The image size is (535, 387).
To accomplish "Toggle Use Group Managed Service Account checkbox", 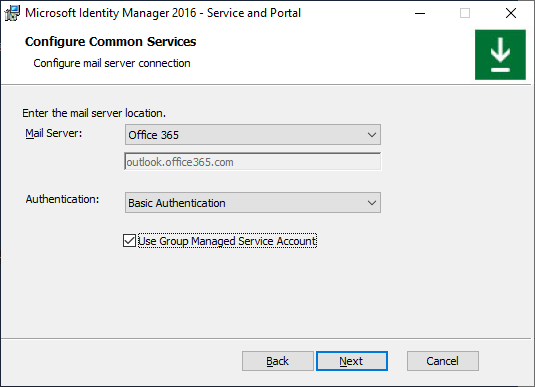I will click(129, 241).
